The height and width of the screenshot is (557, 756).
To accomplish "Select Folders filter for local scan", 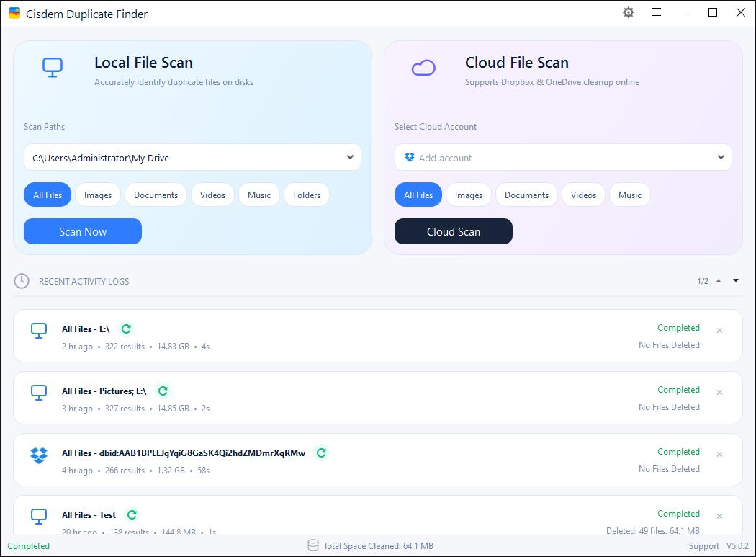I will coord(307,195).
